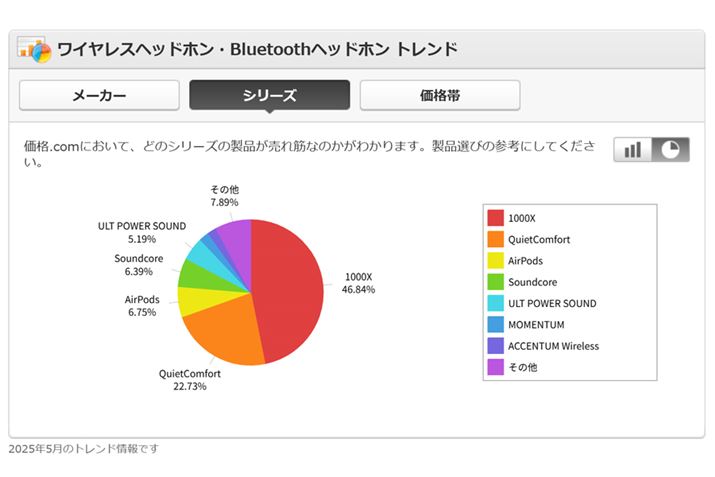This screenshot has height=477, width=715.
Task: Click the green Soundcore pie slice
Action: tap(196, 272)
